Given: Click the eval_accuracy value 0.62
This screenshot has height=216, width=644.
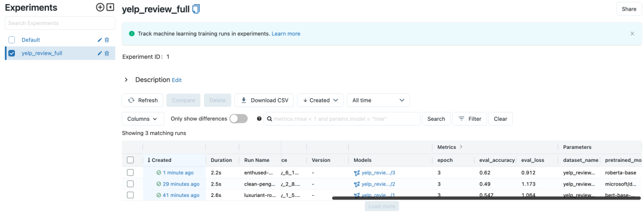Looking at the screenshot, I should [485, 173].
